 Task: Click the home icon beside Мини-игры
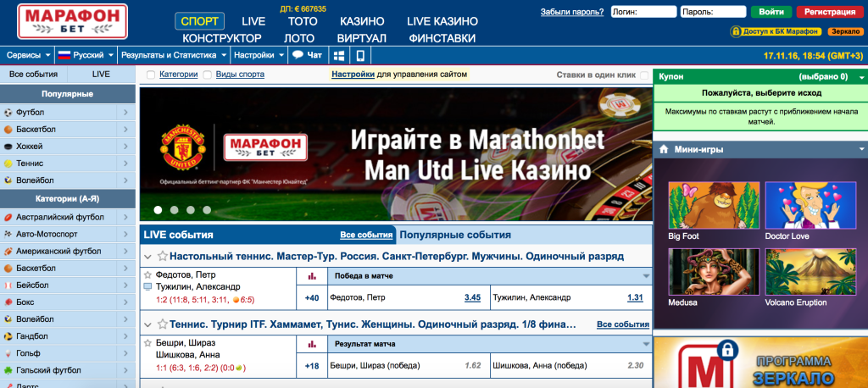pyautogui.click(x=664, y=150)
